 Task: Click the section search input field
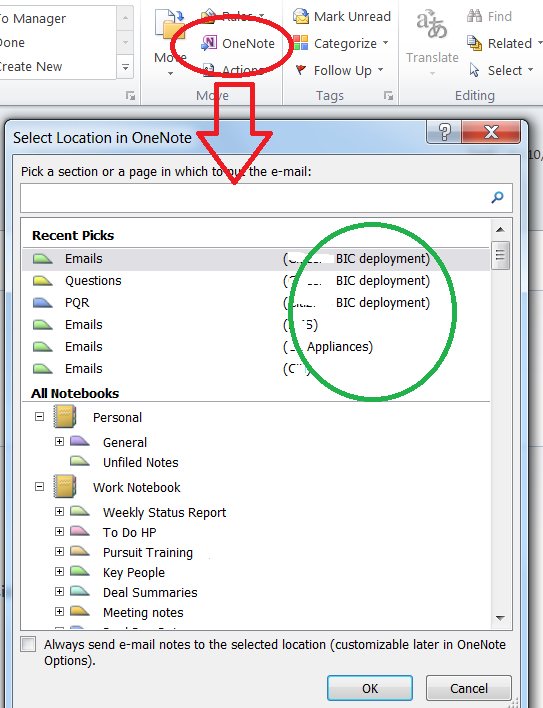(266, 198)
